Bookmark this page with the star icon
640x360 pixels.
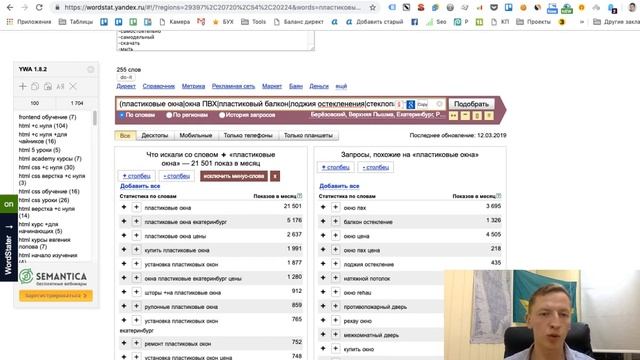pos(372,7)
